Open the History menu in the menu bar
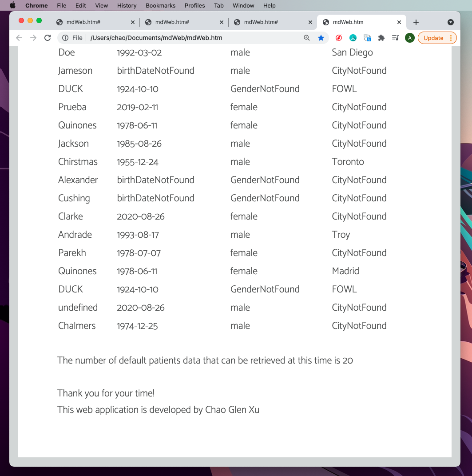The image size is (472, 476). coord(127,5)
